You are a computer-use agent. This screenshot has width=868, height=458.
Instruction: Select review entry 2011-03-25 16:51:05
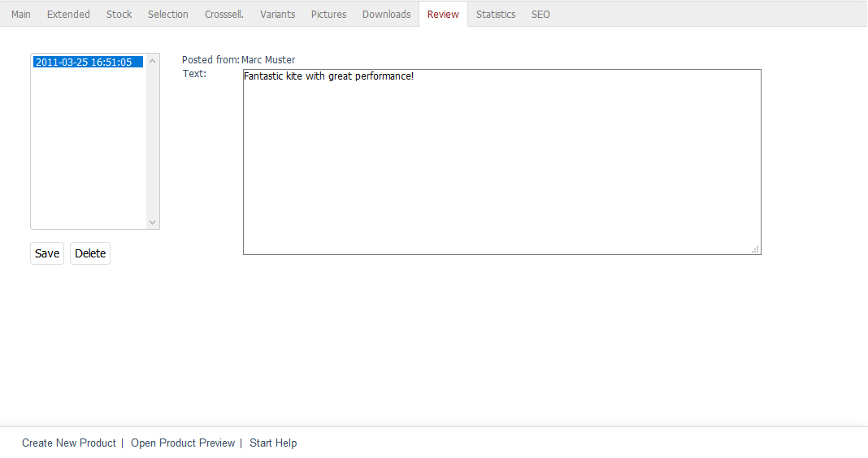pos(88,62)
